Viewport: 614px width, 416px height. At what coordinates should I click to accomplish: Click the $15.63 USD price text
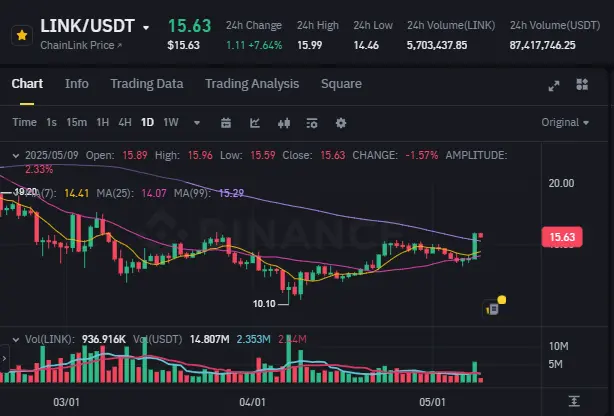[184, 45]
